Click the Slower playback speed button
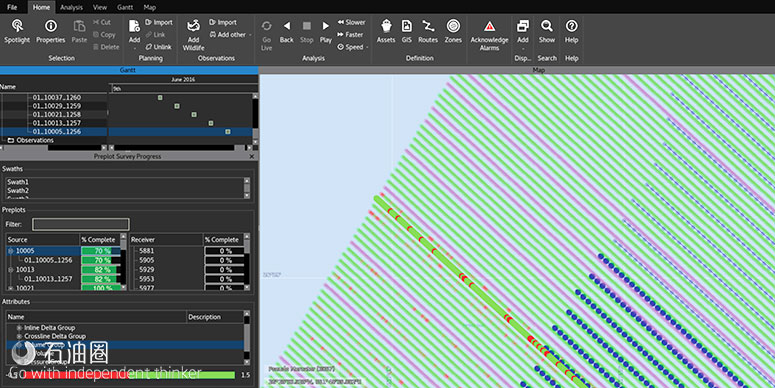 pyautogui.click(x=351, y=22)
